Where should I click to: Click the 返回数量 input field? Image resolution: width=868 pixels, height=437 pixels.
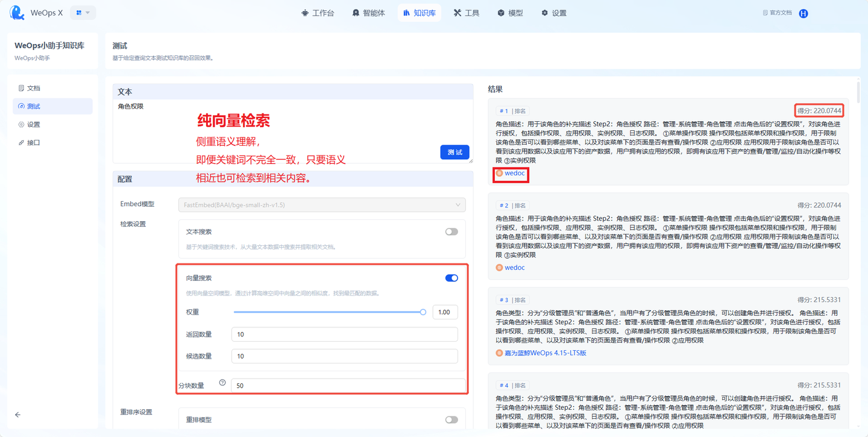coord(344,335)
